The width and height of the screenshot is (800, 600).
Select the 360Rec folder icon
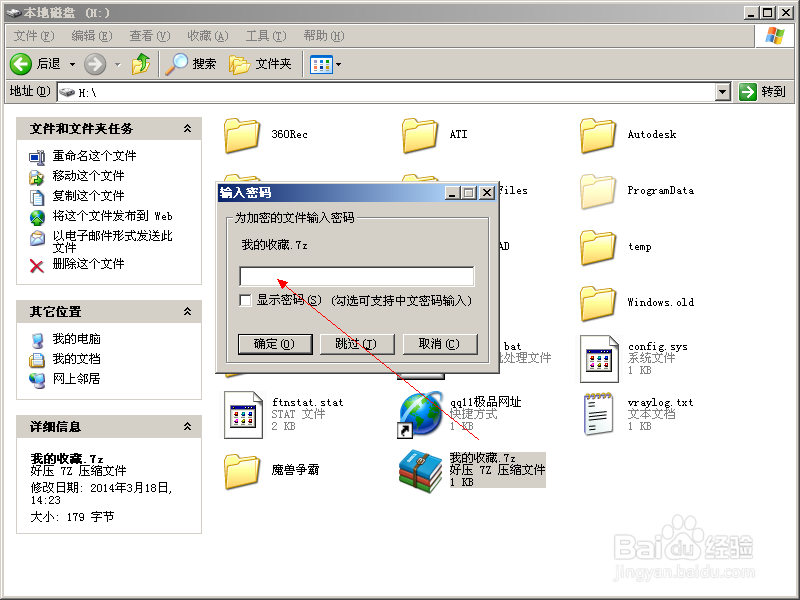pyautogui.click(x=241, y=135)
